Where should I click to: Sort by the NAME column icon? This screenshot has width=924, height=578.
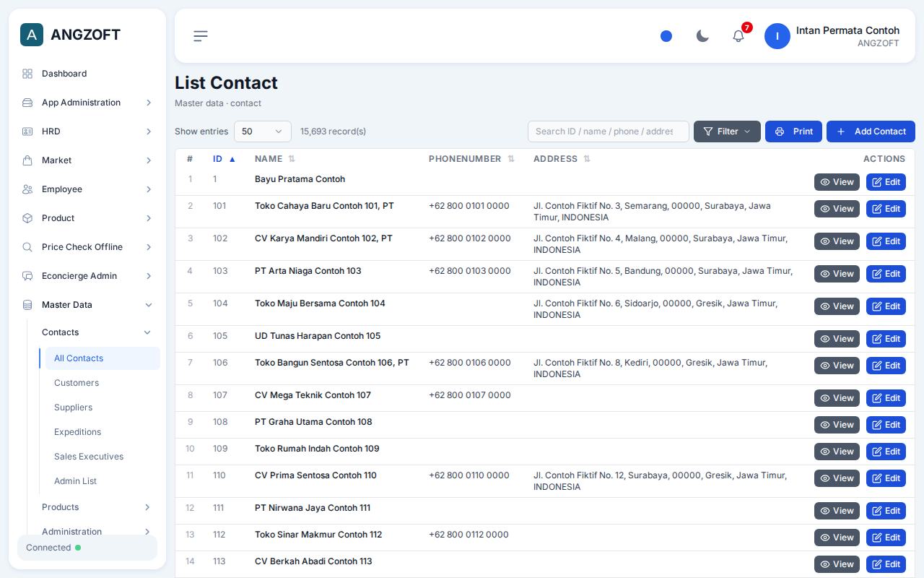292,159
